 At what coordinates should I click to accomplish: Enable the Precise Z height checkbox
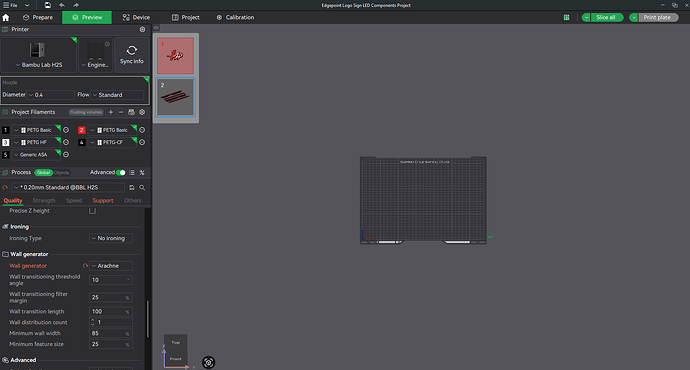pyautogui.click(x=92, y=211)
